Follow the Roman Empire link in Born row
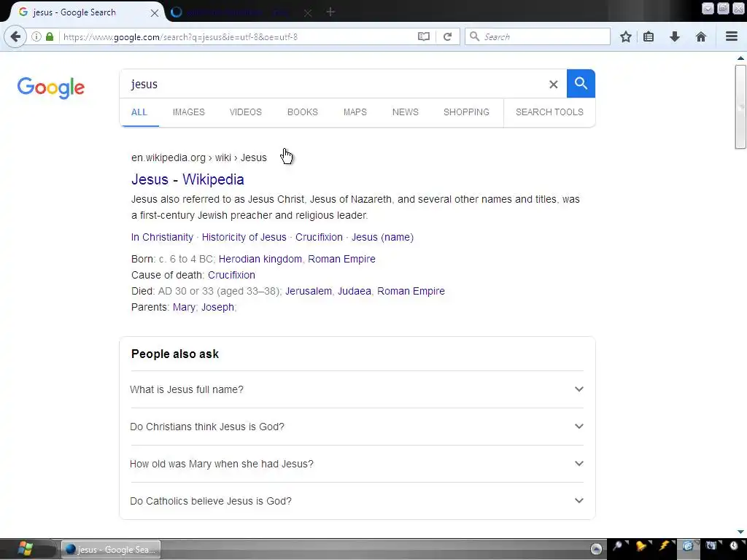Screen dimensions: 747x560 tap(341, 259)
